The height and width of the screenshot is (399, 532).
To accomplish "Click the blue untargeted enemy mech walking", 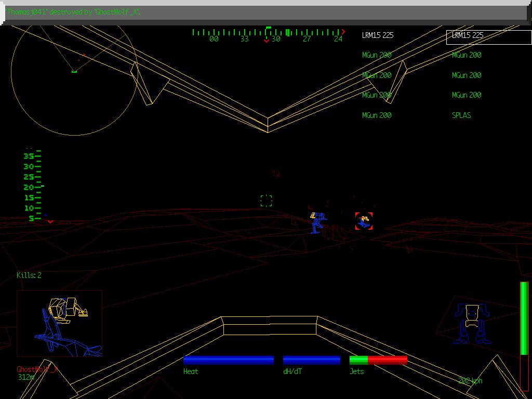I will 317,222.
